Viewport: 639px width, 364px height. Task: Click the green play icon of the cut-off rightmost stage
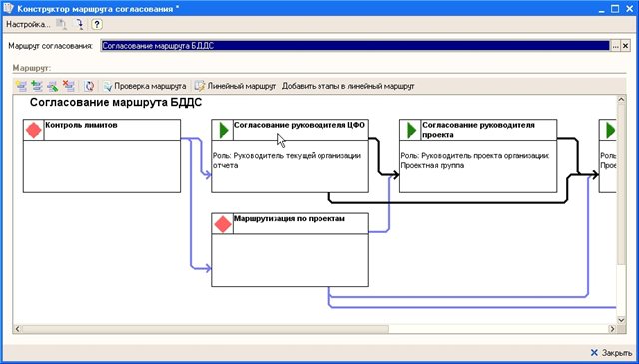[610, 130]
